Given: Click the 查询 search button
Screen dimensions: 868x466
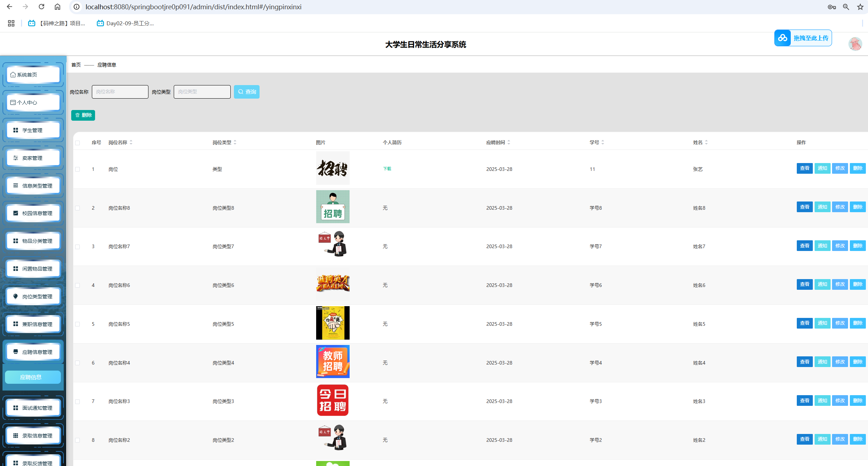Looking at the screenshot, I should [247, 92].
